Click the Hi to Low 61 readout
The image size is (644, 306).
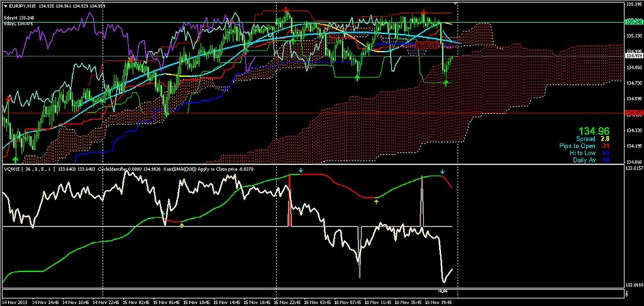[589, 153]
